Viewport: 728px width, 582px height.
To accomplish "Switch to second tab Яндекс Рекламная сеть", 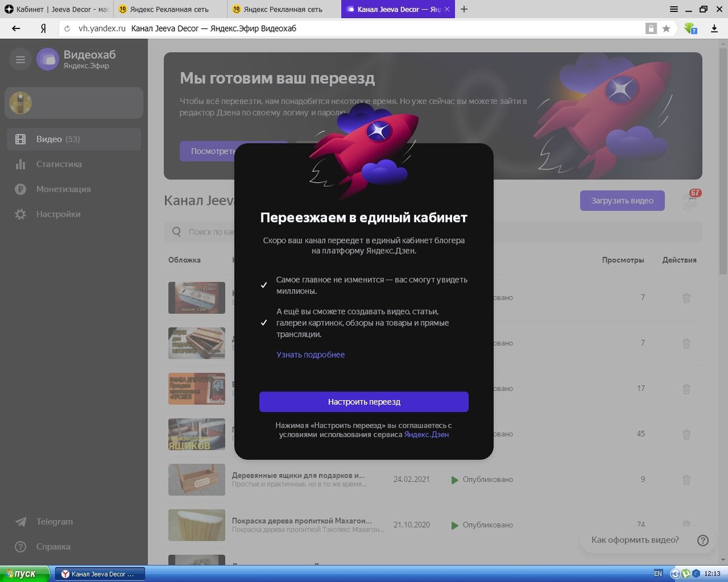I will pyautogui.click(x=170, y=9).
